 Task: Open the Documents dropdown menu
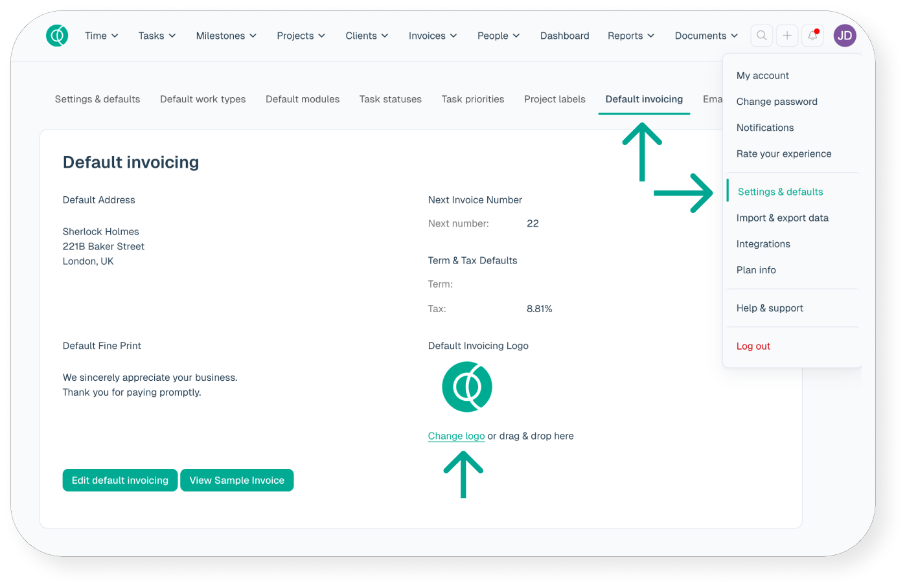pyautogui.click(x=706, y=36)
